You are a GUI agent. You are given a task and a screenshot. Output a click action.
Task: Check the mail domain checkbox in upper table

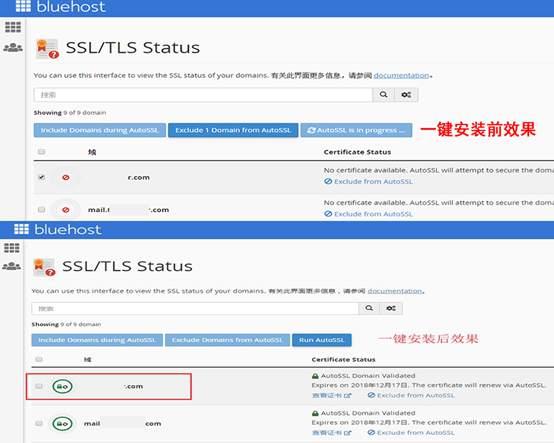point(41,209)
